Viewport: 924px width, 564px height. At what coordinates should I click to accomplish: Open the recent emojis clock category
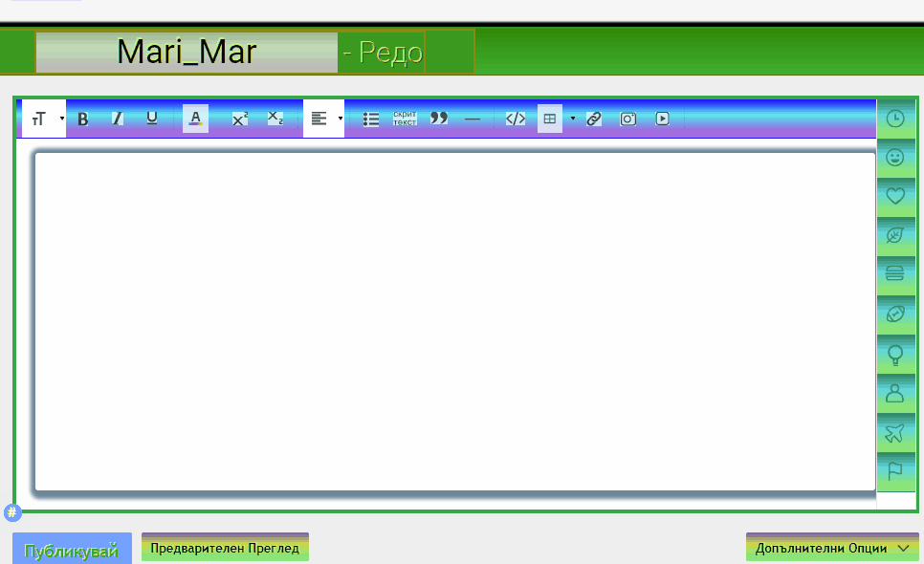(x=895, y=119)
